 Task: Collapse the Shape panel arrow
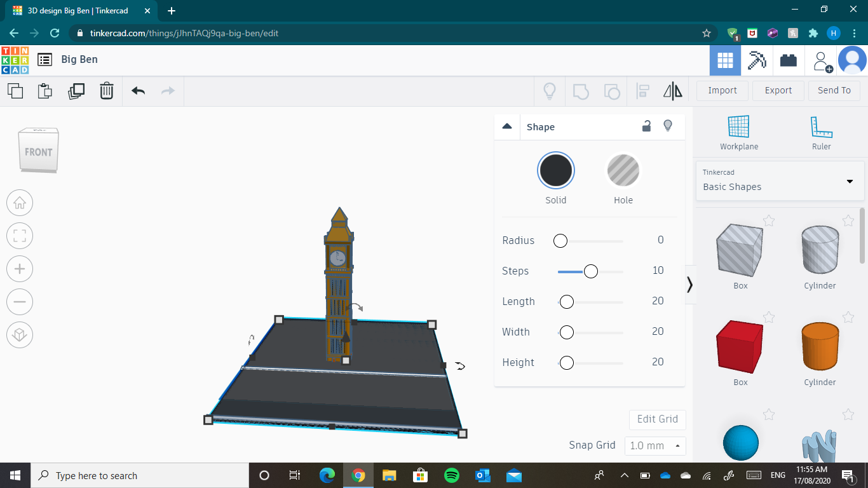coord(507,126)
